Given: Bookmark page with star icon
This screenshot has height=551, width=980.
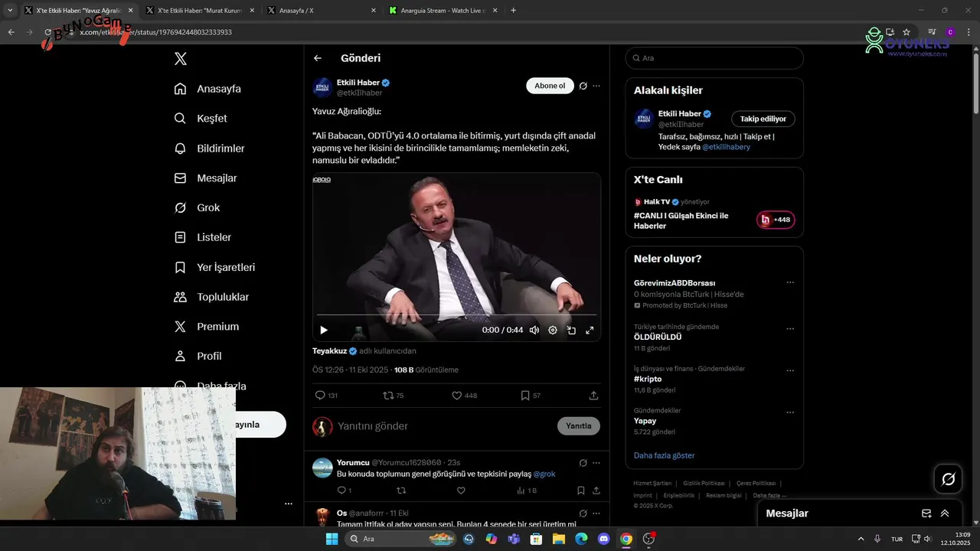Looking at the screenshot, I should pyautogui.click(x=906, y=32).
